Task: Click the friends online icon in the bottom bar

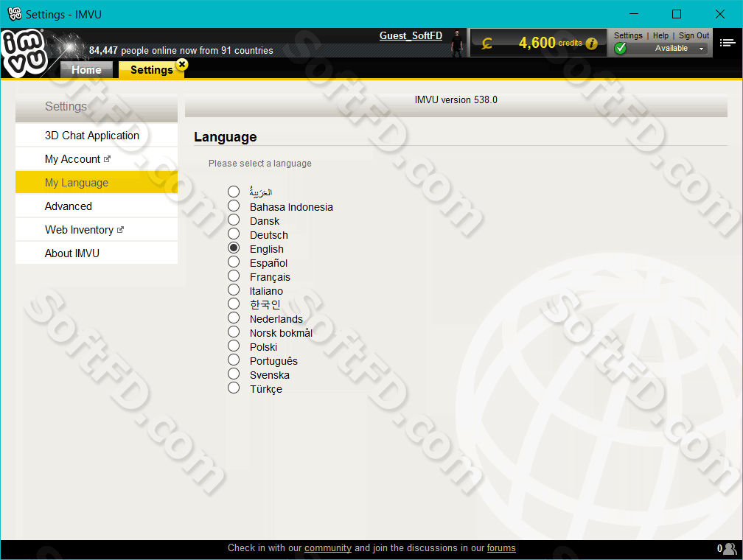Action: point(730,548)
